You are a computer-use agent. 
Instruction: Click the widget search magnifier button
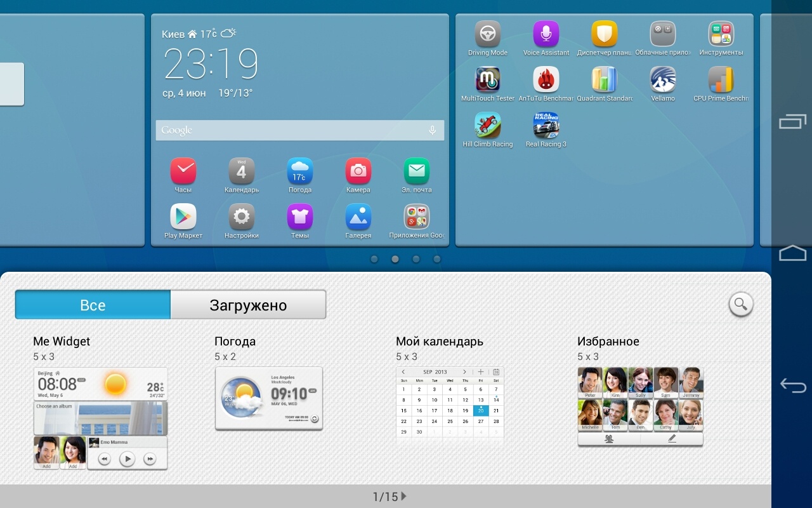[x=740, y=304]
